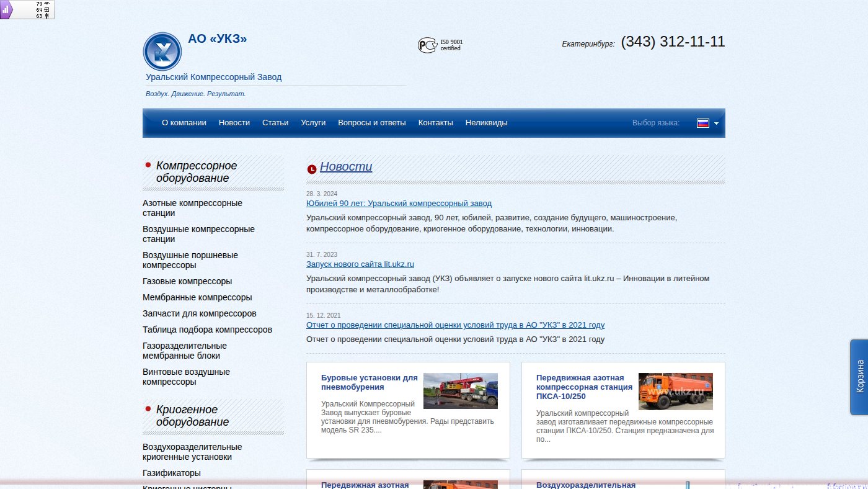Image resolution: width=868 pixels, height=489 pixels.
Task: Open the Буровые установки для пневмобурения card title
Action: (x=370, y=382)
